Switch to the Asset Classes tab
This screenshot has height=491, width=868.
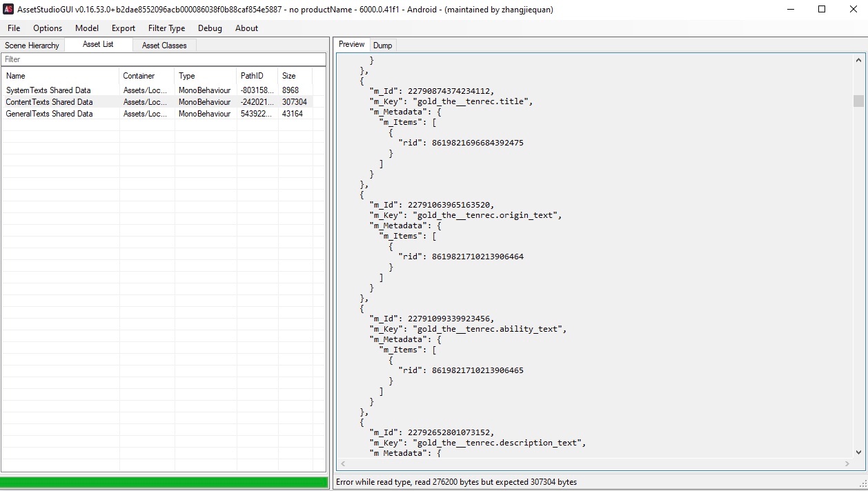point(164,46)
